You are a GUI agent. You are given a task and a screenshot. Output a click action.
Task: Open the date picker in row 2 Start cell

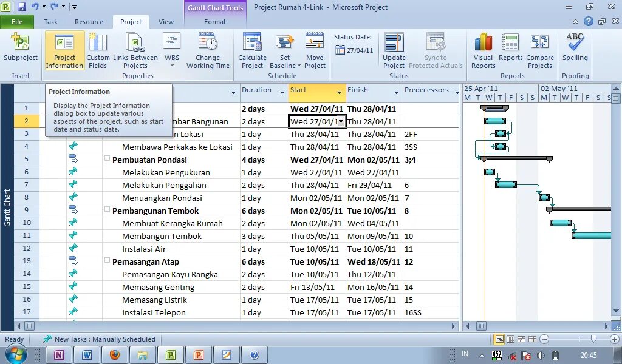point(341,121)
